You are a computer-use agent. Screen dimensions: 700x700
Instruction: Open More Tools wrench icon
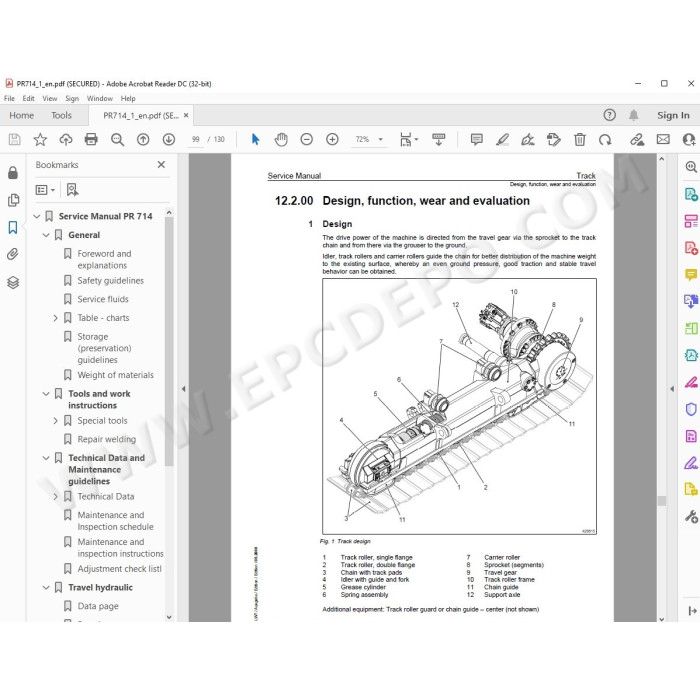click(691, 517)
